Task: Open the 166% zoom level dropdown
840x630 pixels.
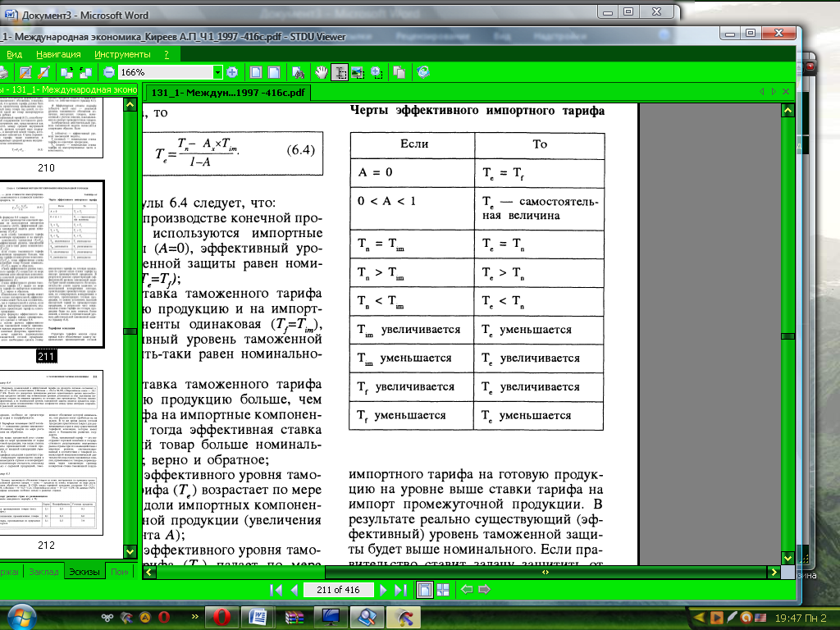Action: (x=217, y=72)
